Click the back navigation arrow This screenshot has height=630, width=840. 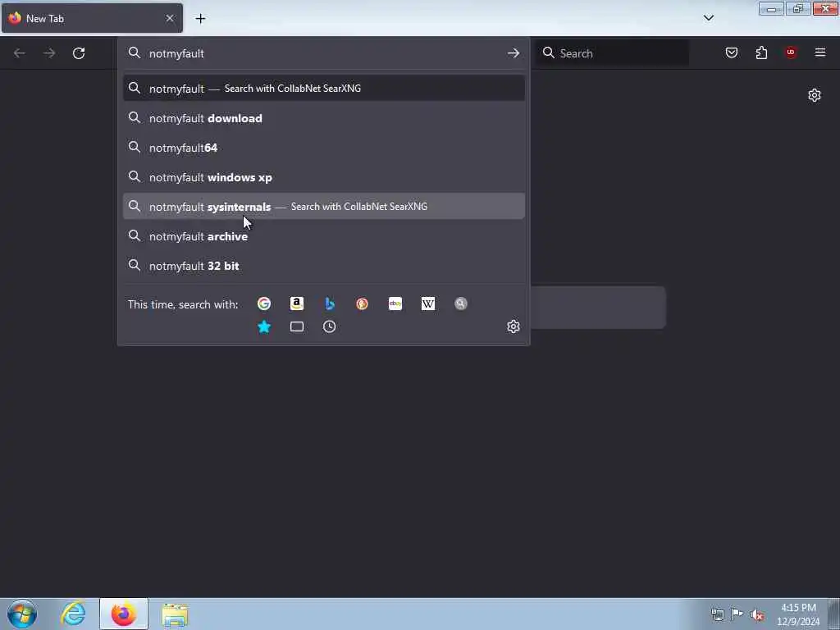click(20, 53)
